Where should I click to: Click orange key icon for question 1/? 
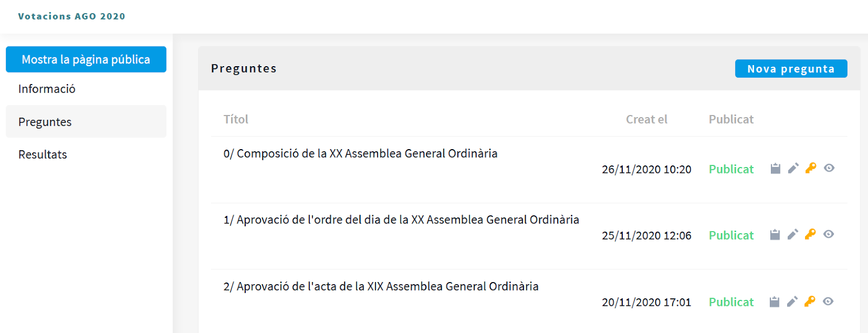point(810,234)
